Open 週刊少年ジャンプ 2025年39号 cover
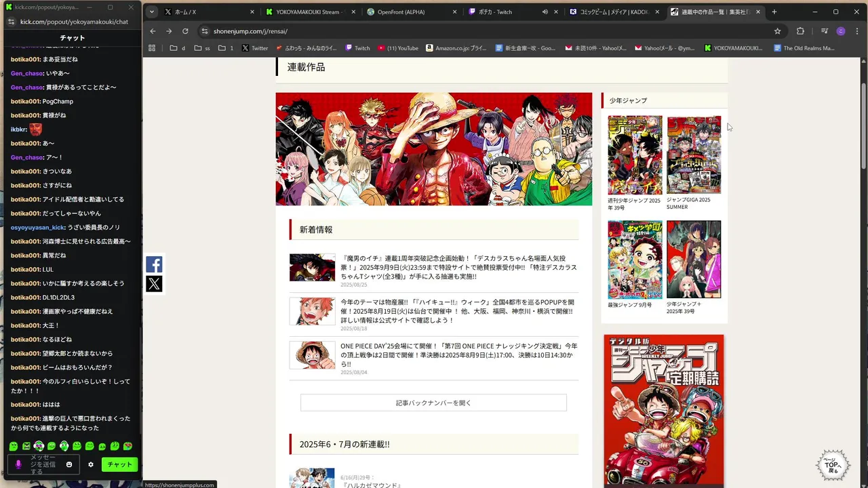 [635, 155]
